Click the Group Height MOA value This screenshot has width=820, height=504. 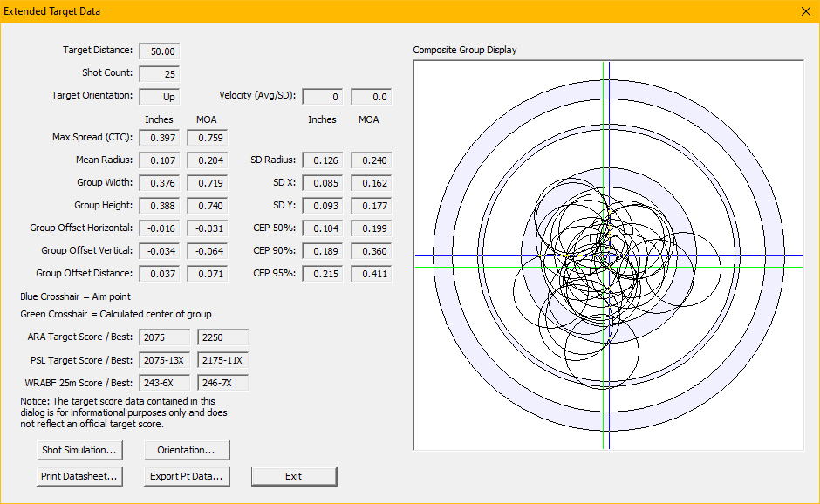[207, 206]
